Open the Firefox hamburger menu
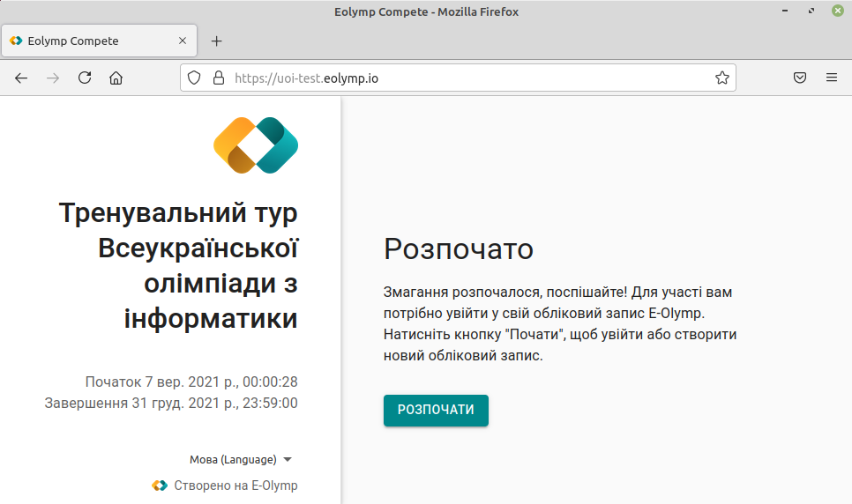 tap(832, 78)
